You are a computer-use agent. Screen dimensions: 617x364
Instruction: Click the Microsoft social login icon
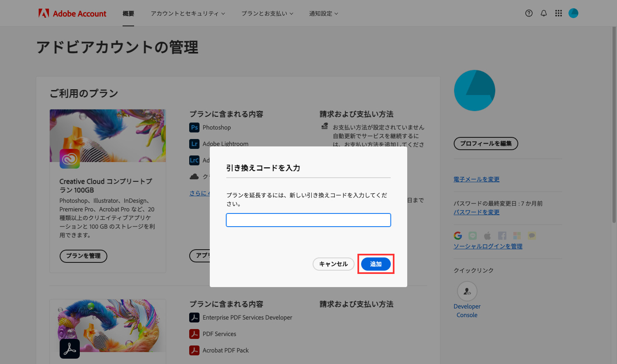517,236
